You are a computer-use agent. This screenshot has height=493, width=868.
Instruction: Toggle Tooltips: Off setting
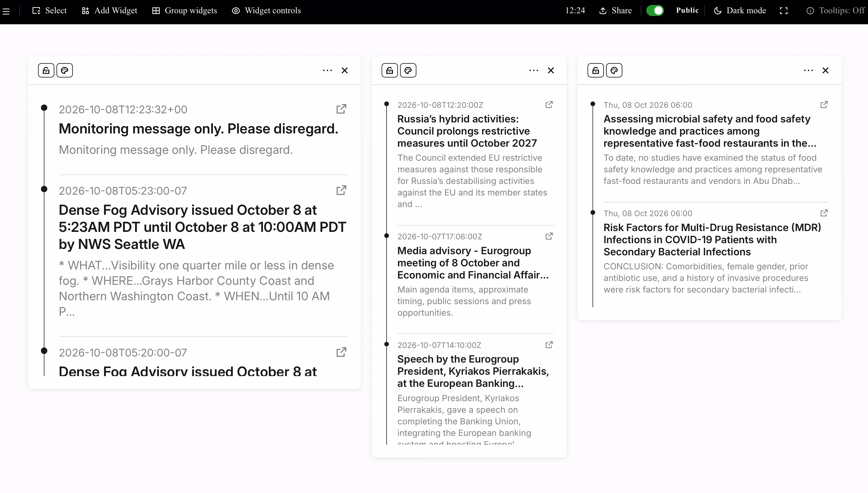click(835, 10)
